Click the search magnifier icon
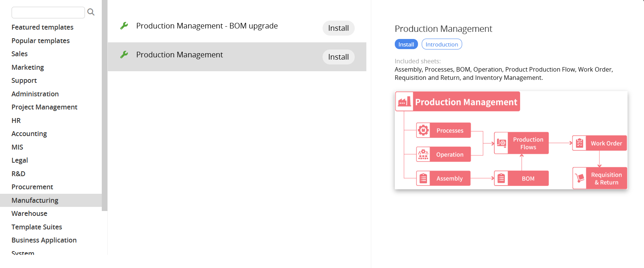 tap(91, 12)
